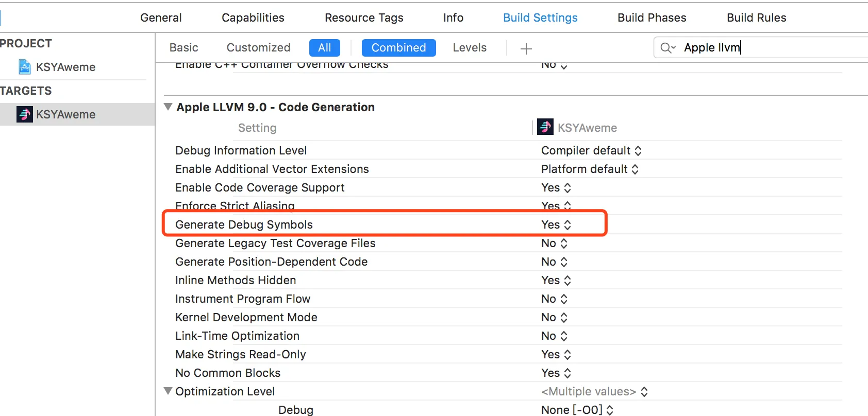Click the KSYAweme column header icon
Image resolution: width=868 pixels, height=416 pixels.
pyautogui.click(x=545, y=127)
